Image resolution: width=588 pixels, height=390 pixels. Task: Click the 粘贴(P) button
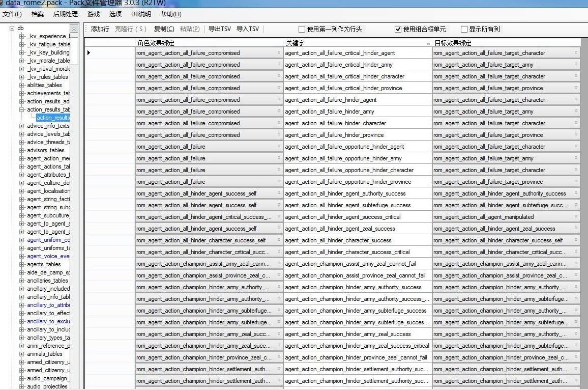tap(190, 29)
